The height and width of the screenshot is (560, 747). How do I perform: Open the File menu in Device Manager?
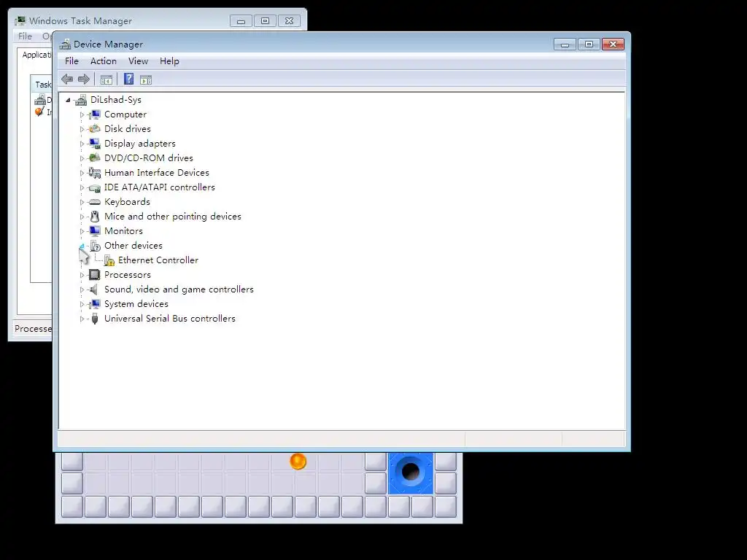click(x=71, y=61)
